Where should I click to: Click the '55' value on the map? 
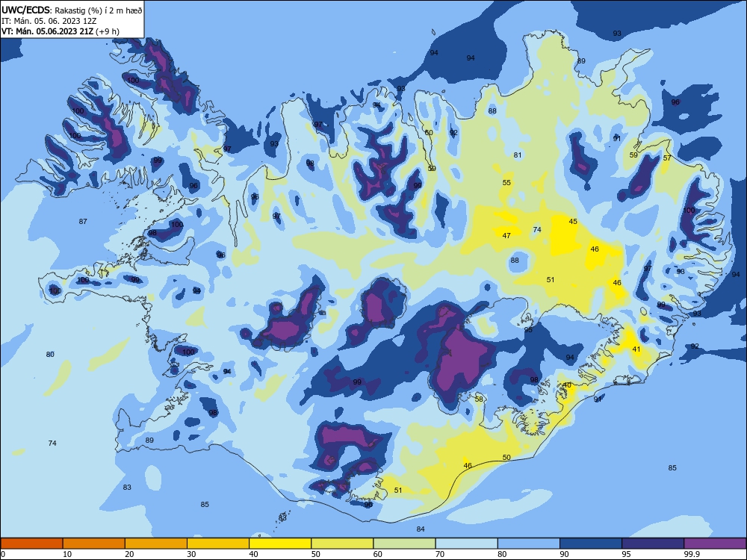(506, 182)
